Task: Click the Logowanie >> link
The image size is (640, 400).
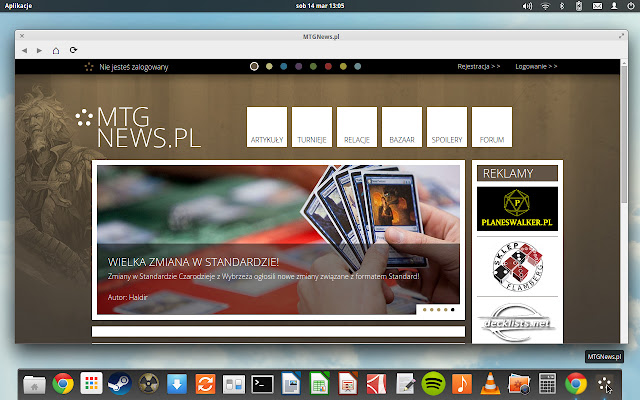Action: (x=536, y=67)
